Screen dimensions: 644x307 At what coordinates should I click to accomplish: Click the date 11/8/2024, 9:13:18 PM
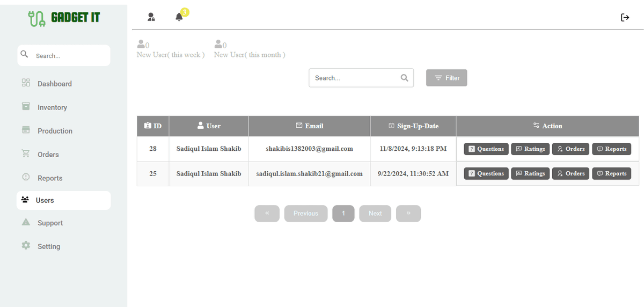click(413, 149)
